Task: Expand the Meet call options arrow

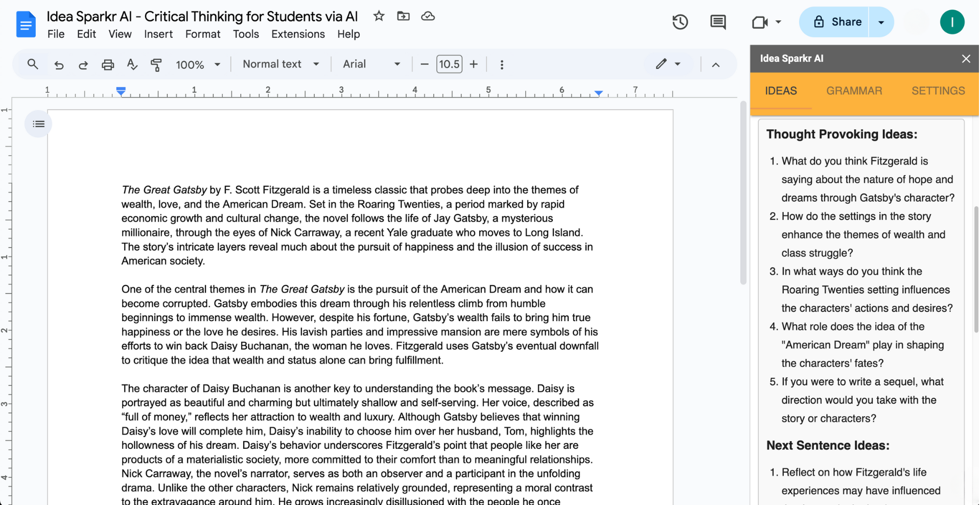Action: coord(778,22)
